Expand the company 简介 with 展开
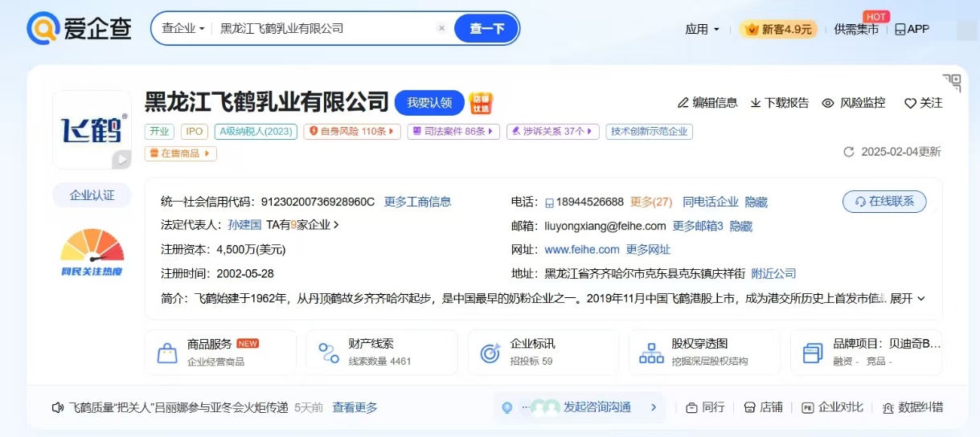 coord(907,298)
